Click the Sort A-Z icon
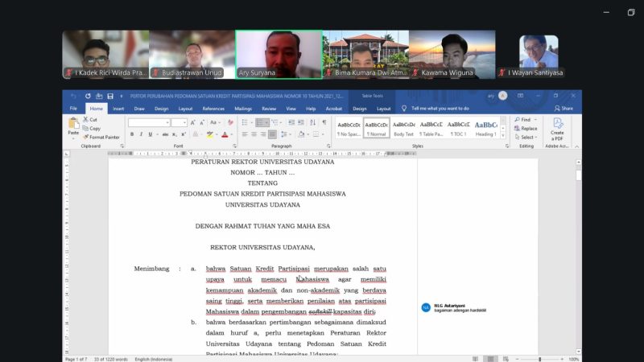Image resolution: width=644 pixels, height=362 pixels. click(x=313, y=122)
